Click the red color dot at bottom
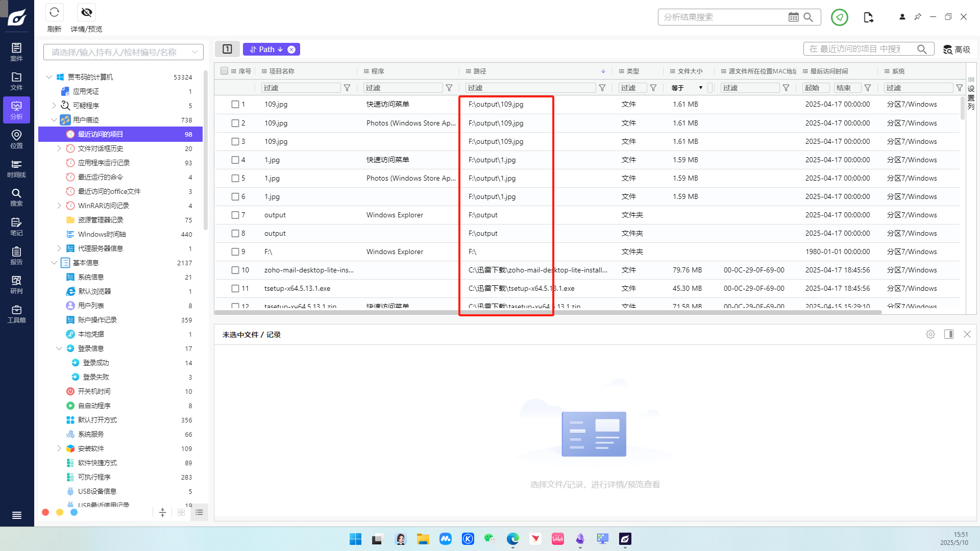This screenshot has height=551, width=980. click(45, 512)
